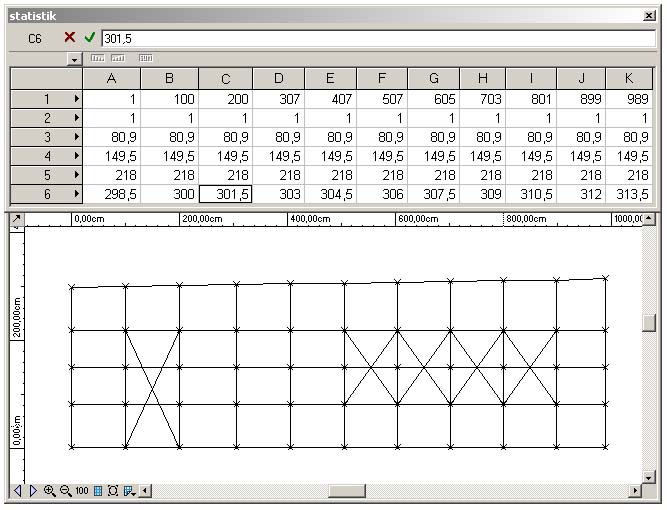The height and width of the screenshot is (510, 667).
Task: Select cell D1 containing 307
Action: point(279,99)
